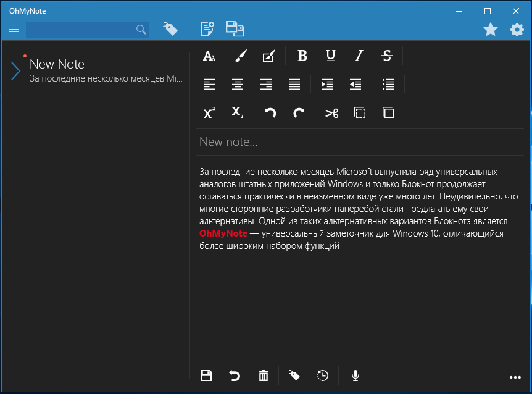
Task: Click the red OhMyNote word
Action: pos(223,233)
